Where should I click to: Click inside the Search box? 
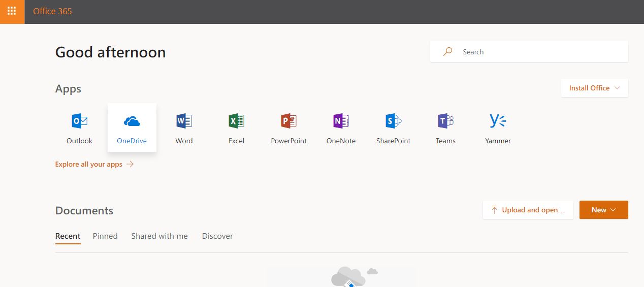pos(529,52)
